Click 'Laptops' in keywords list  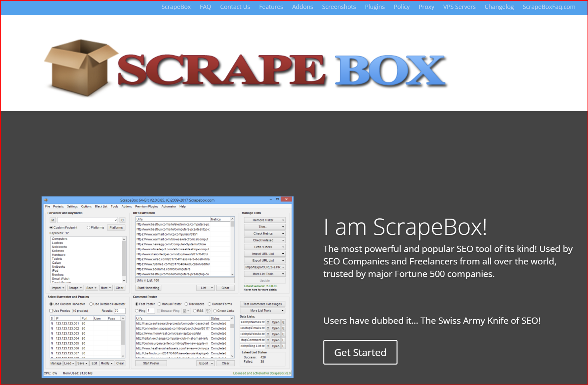point(58,243)
